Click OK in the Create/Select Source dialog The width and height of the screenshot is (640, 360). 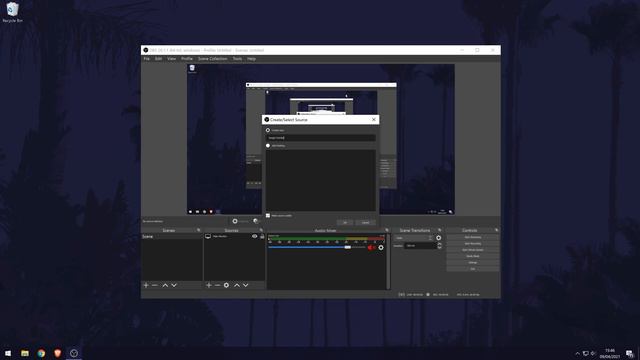345,222
